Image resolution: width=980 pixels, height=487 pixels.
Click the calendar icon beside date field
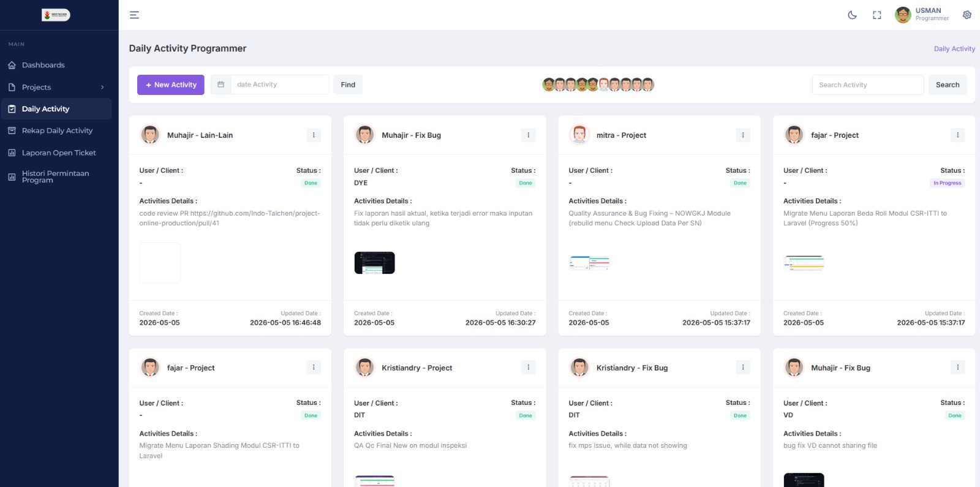pyautogui.click(x=221, y=85)
